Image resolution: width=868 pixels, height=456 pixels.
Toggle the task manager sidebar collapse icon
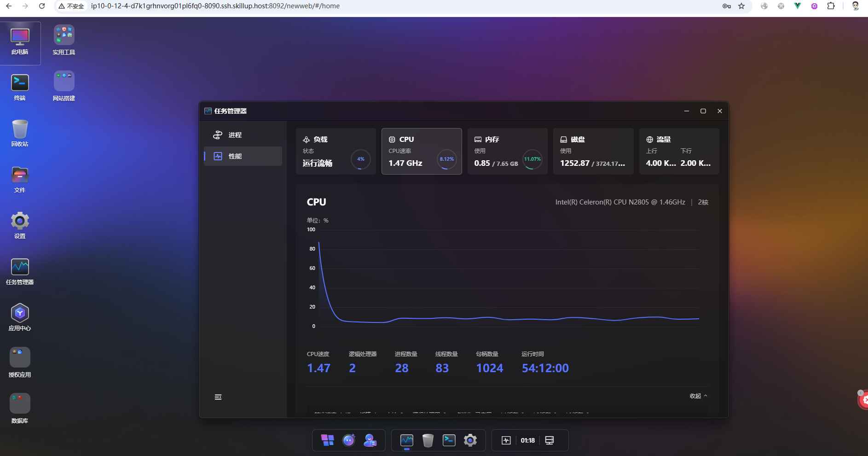[x=218, y=397]
